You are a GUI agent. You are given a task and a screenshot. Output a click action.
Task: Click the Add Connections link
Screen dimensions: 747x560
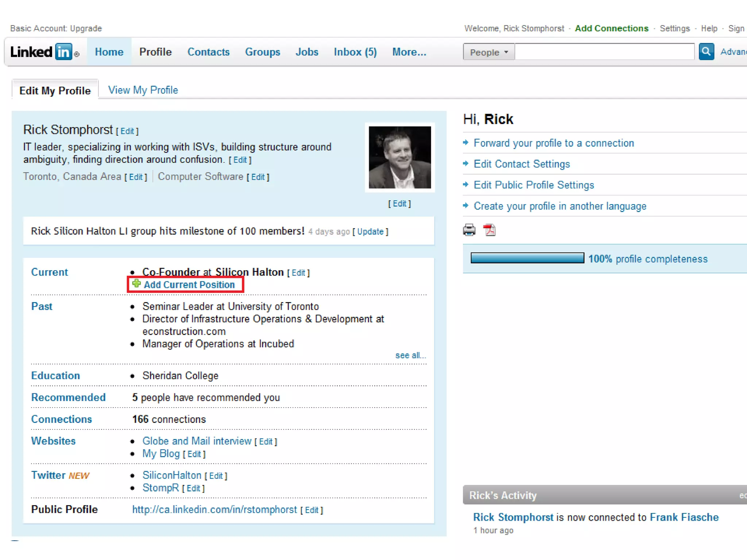611,28
